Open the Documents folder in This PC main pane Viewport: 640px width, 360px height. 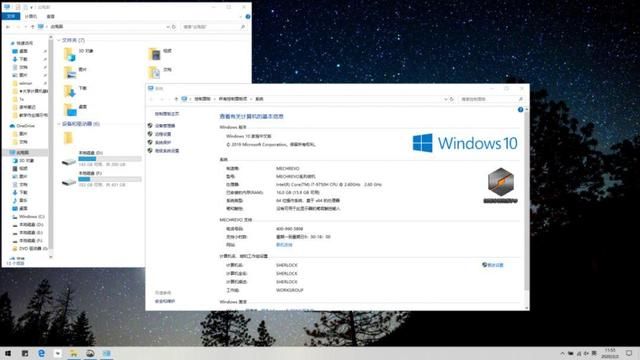pyautogui.click(x=160, y=72)
